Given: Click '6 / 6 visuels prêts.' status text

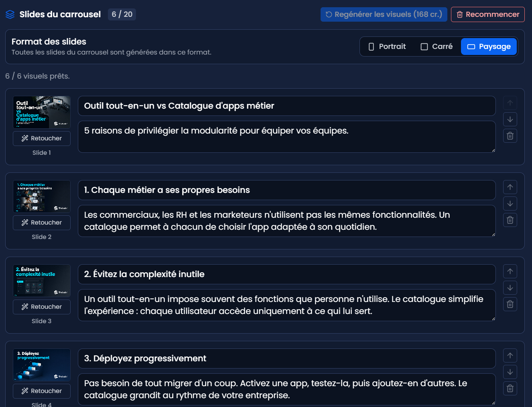Looking at the screenshot, I should pos(37,76).
